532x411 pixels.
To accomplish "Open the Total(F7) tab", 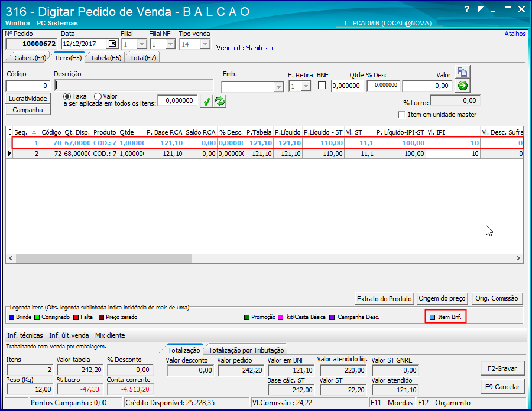I will (143, 58).
